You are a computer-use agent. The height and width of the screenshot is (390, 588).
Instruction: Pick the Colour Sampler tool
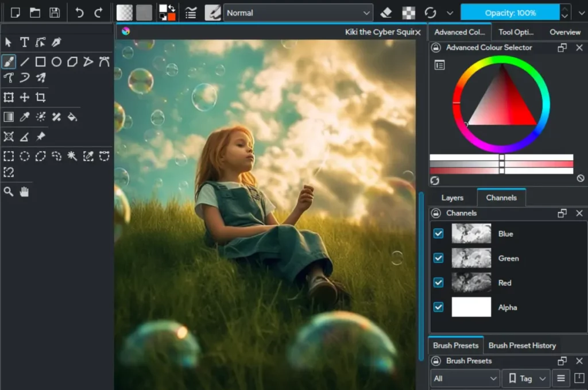(25, 117)
